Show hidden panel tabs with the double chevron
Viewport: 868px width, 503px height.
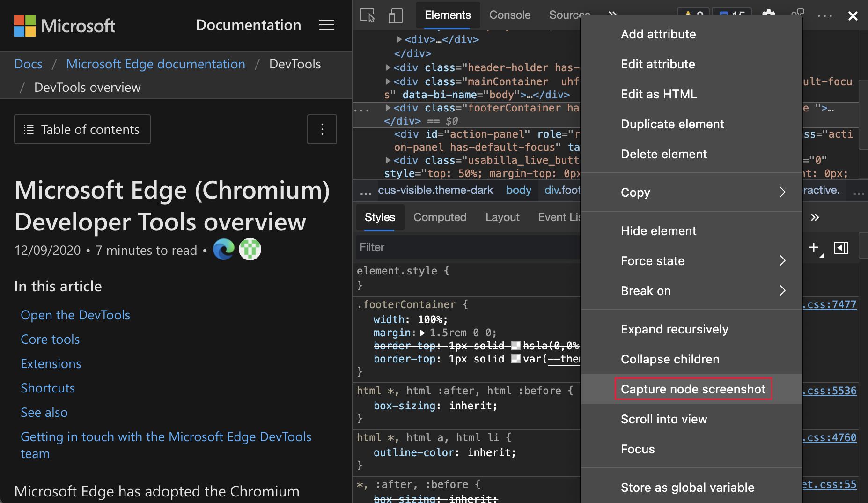coord(612,15)
